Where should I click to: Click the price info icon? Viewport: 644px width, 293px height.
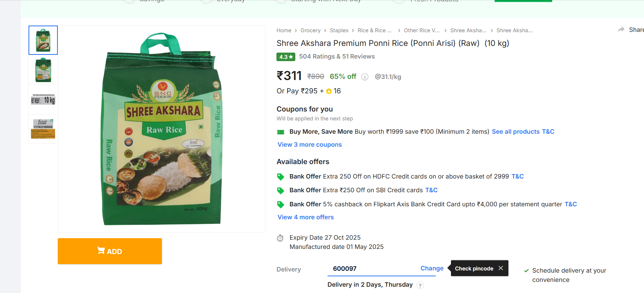tap(365, 77)
